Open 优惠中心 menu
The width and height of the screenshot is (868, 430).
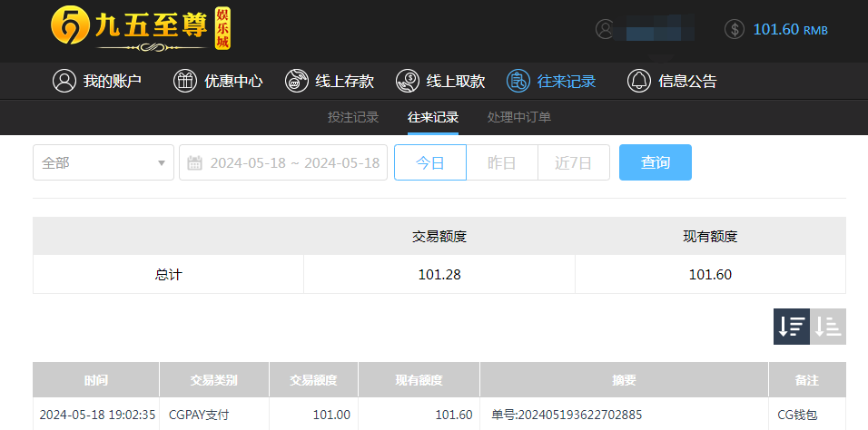(x=218, y=81)
